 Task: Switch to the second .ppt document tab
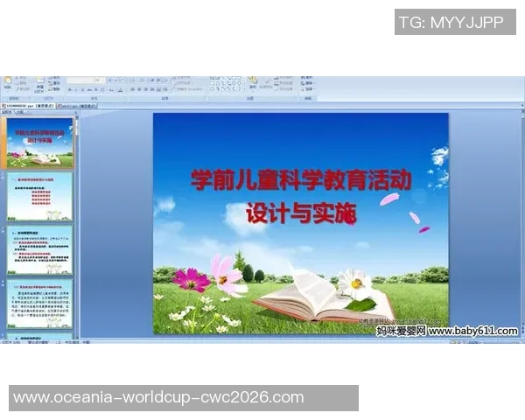pos(77,106)
